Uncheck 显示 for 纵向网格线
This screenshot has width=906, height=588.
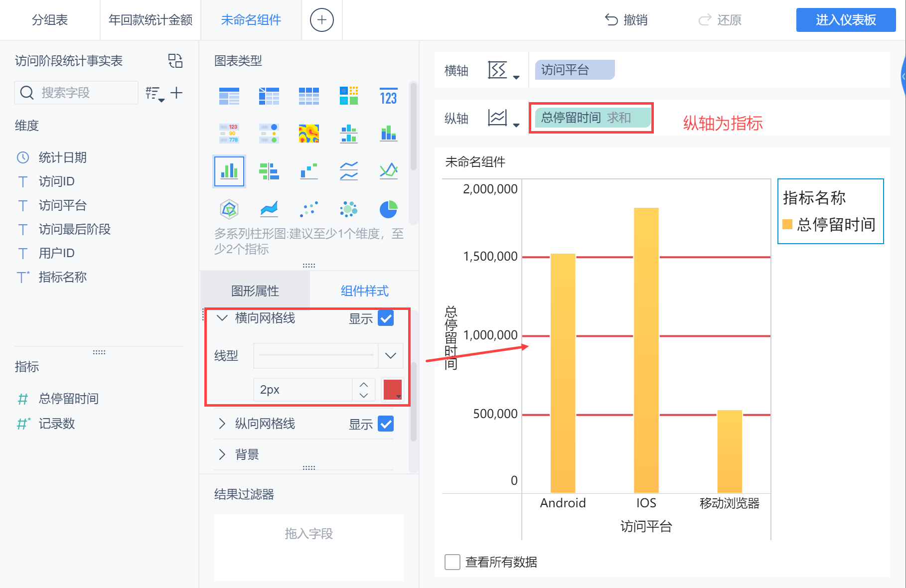386,424
